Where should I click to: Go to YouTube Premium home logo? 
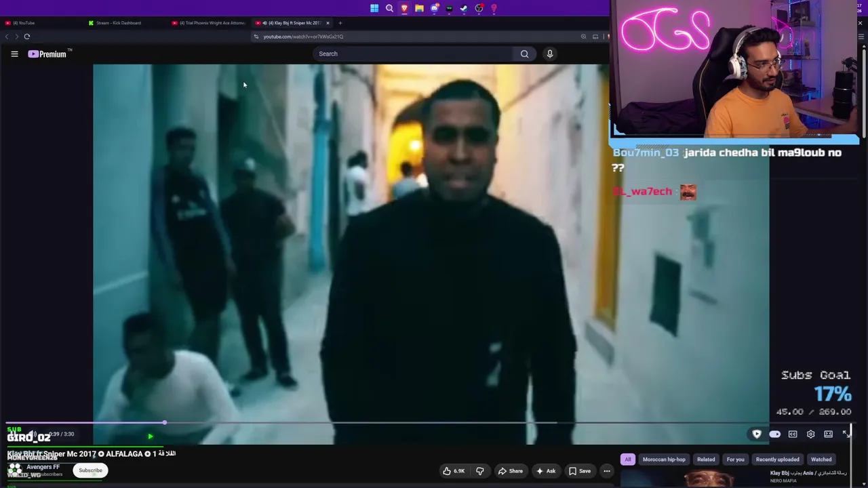47,54
